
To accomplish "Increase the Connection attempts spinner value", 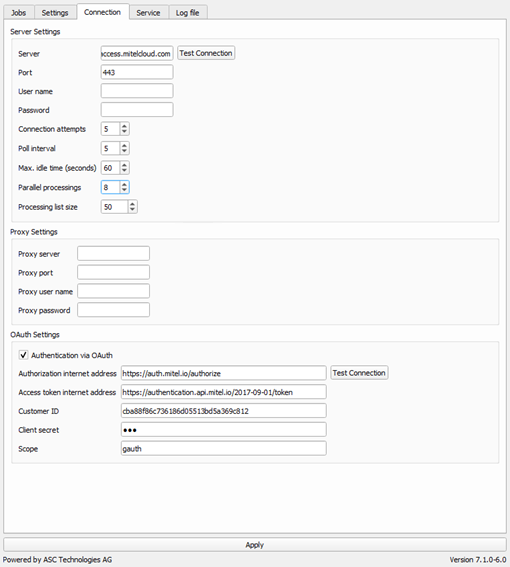I will pos(124,126).
